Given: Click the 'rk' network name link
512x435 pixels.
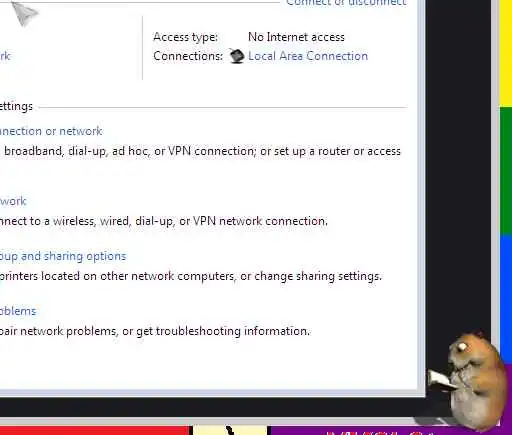Looking at the screenshot, I should [x=5, y=56].
